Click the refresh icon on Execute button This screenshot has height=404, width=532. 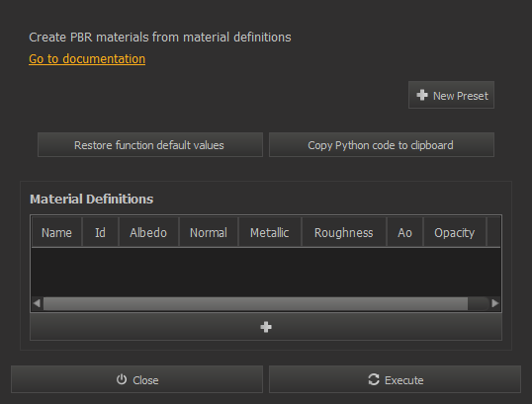[374, 379]
